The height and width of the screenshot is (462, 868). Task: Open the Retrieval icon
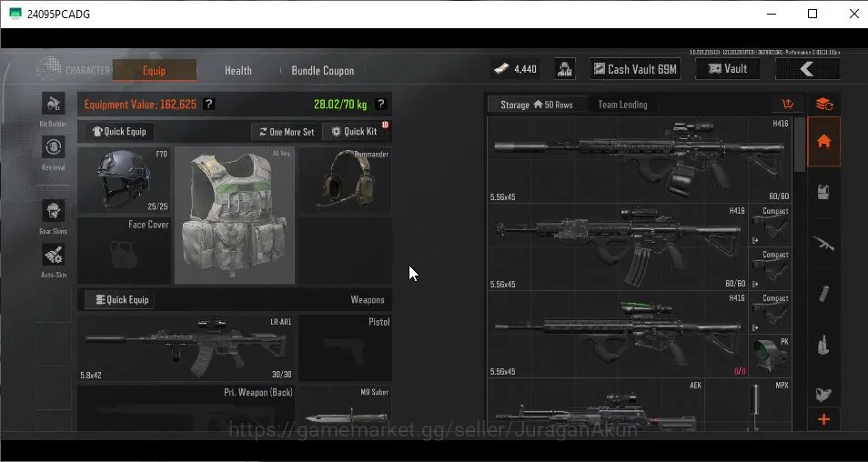click(x=54, y=147)
